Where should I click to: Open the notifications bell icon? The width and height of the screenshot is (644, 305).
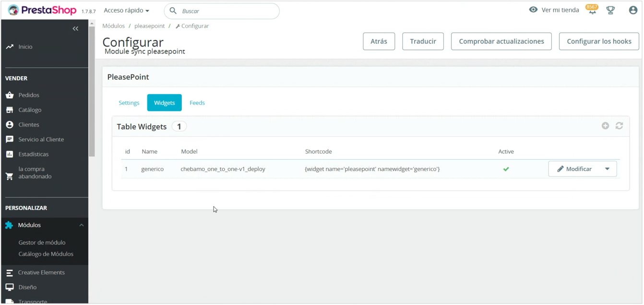point(592,11)
